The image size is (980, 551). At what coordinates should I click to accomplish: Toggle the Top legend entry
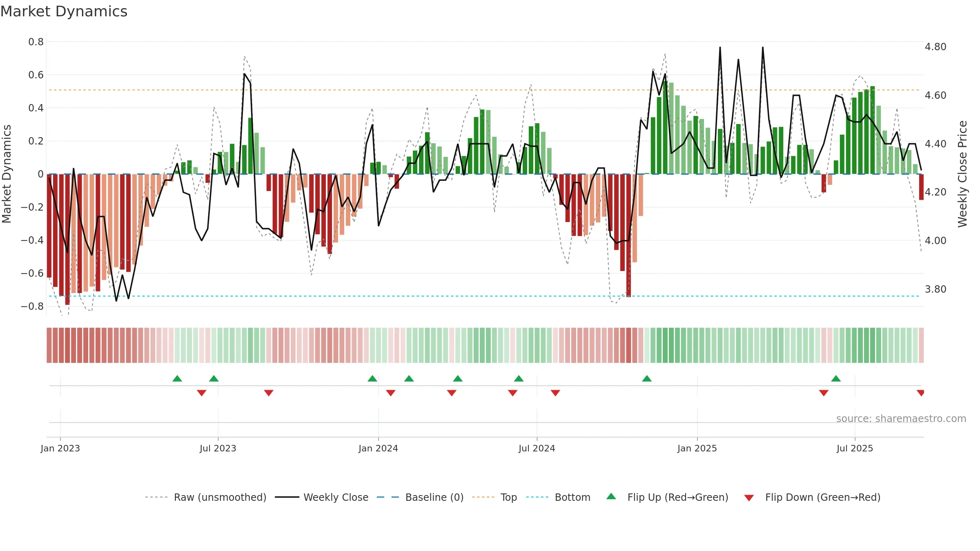coord(494,497)
